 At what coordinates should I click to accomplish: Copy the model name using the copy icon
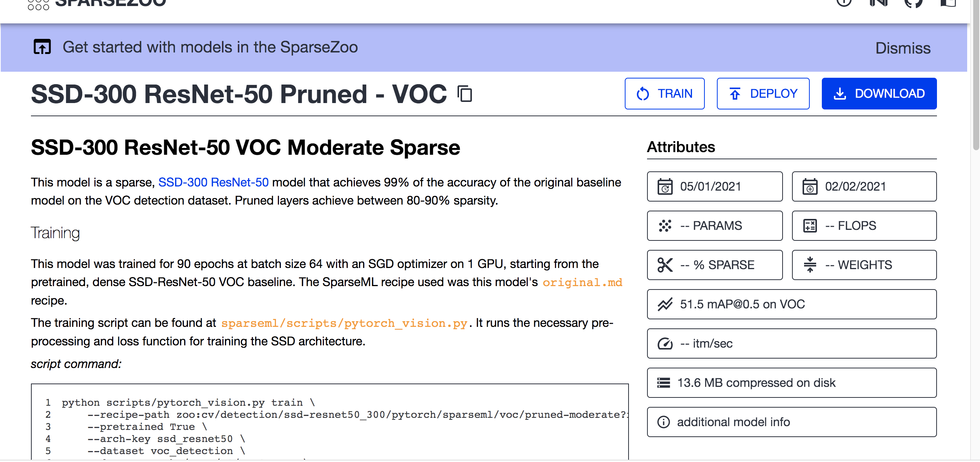pyautogui.click(x=465, y=94)
